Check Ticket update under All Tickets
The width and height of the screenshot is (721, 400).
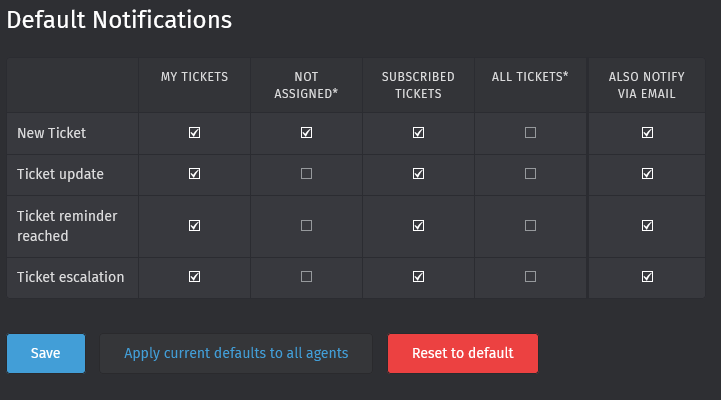530,173
